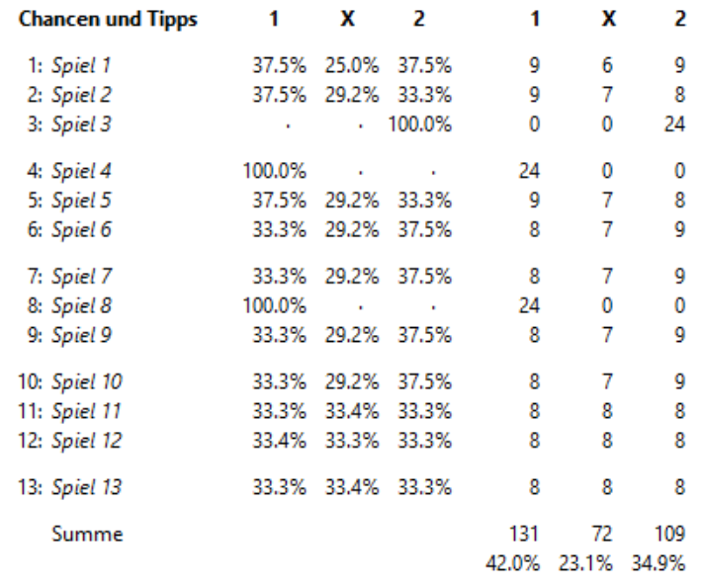Select the sum total 131

pyautogui.click(x=524, y=534)
